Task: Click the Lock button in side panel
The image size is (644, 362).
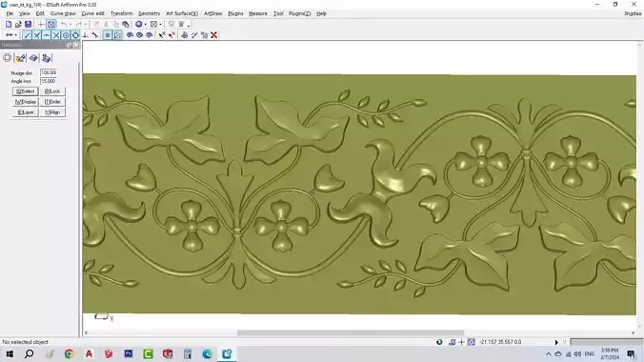Action: point(52,91)
